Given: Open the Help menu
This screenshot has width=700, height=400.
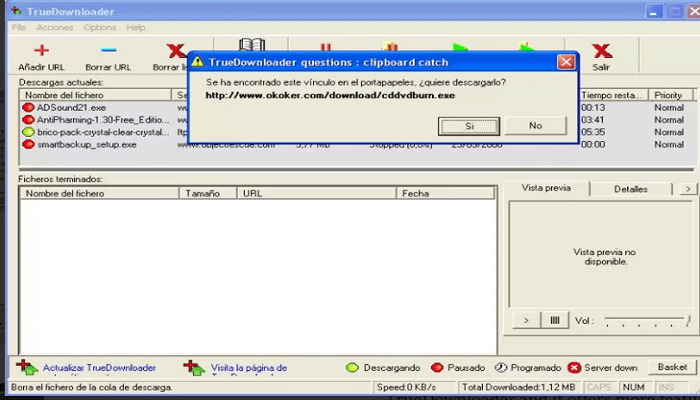Looking at the screenshot, I should 136,28.
